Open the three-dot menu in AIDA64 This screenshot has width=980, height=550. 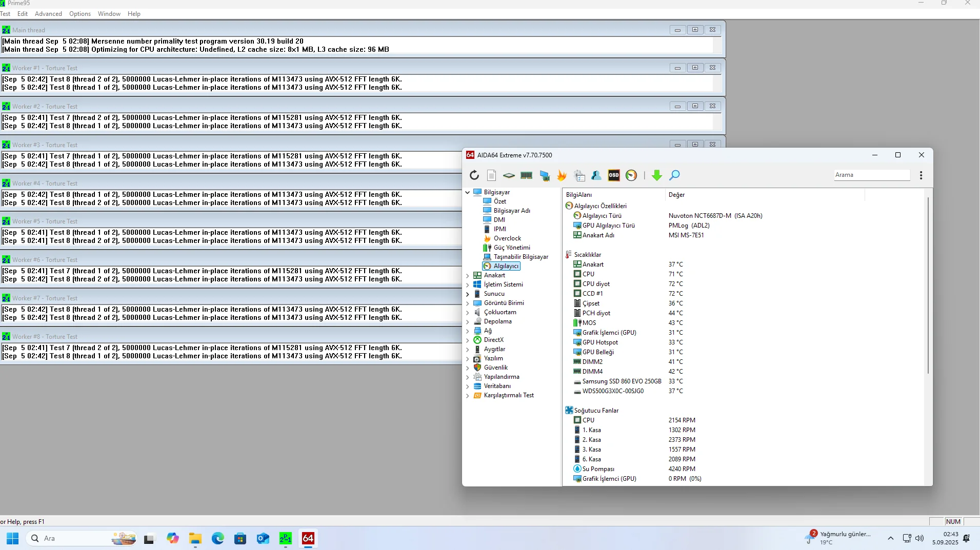coord(921,175)
